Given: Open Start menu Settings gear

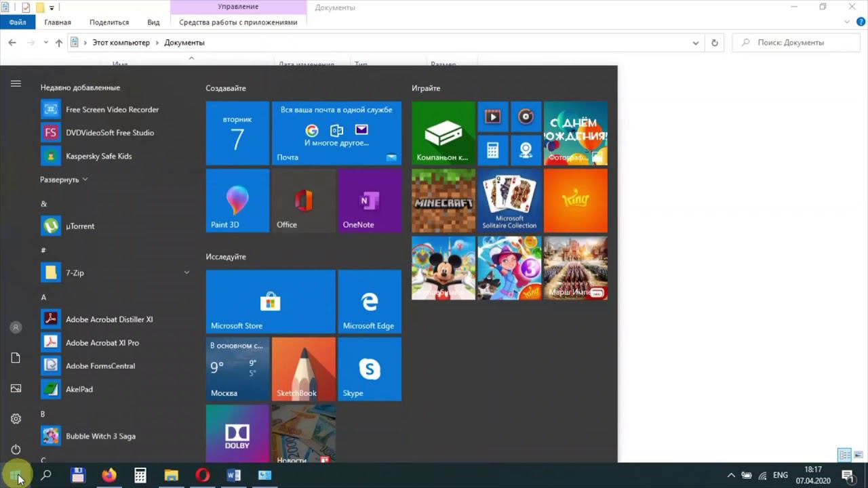Looking at the screenshot, I should click(x=16, y=419).
